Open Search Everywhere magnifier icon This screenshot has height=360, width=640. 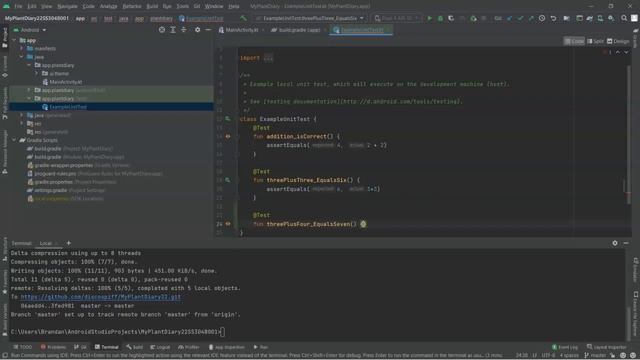pyautogui.click(x=624, y=18)
